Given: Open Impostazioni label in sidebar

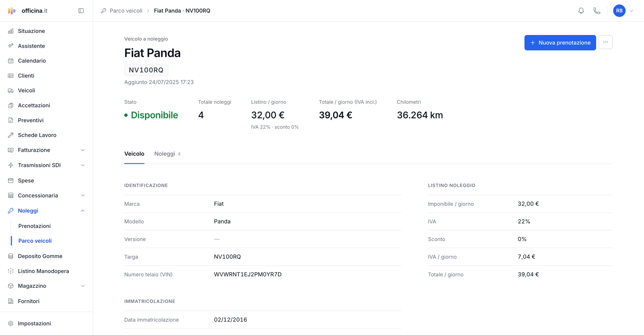Looking at the screenshot, I should click(34, 323).
